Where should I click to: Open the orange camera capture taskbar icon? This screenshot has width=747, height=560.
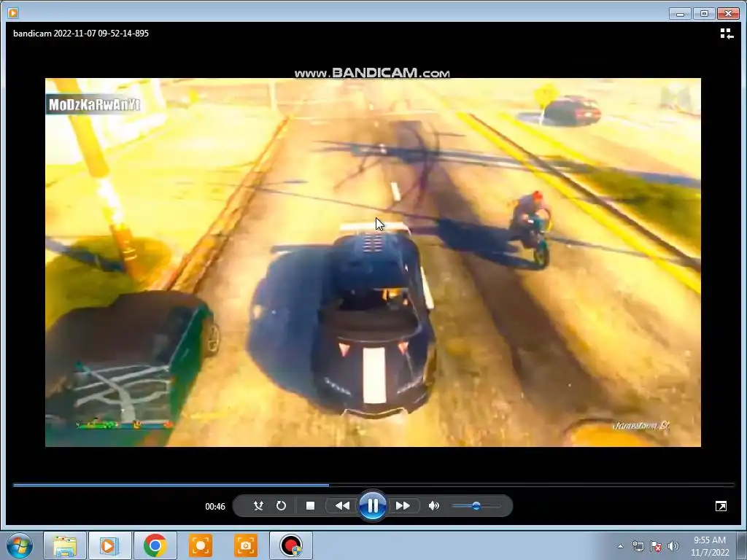point(245,545)
